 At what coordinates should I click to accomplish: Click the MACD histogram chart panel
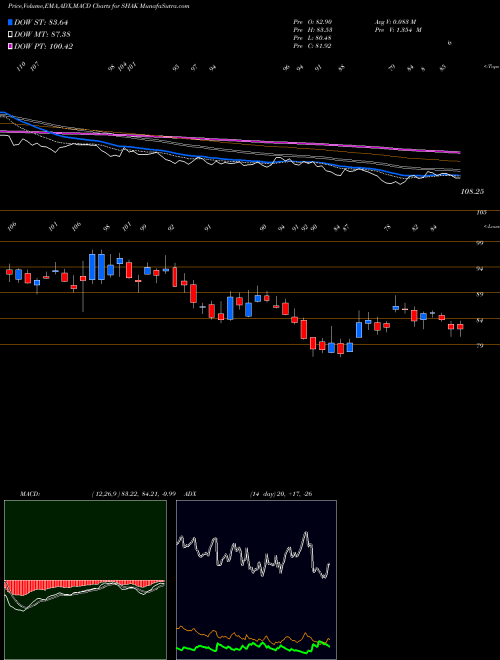click(85, 580)
